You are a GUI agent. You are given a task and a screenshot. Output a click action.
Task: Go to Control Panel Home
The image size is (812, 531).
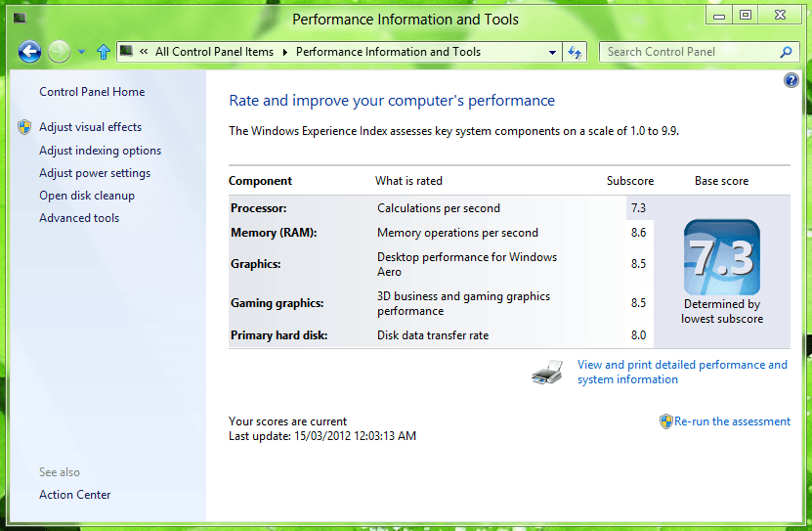[x=92, y=92]
